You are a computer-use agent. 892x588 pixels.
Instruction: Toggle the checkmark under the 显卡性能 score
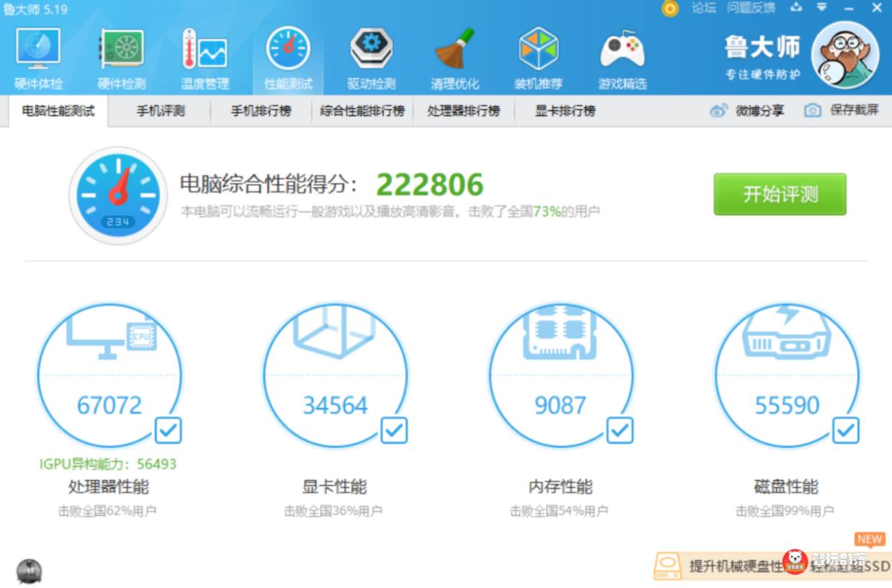click(394, 431)
